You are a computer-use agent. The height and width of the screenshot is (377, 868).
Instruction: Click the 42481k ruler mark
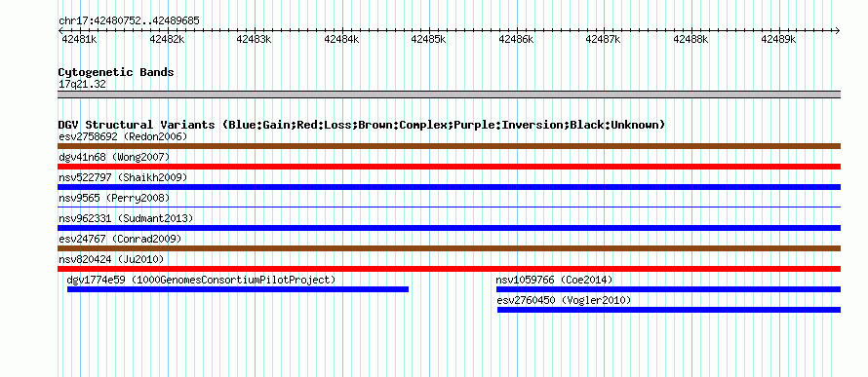point(80,39)
